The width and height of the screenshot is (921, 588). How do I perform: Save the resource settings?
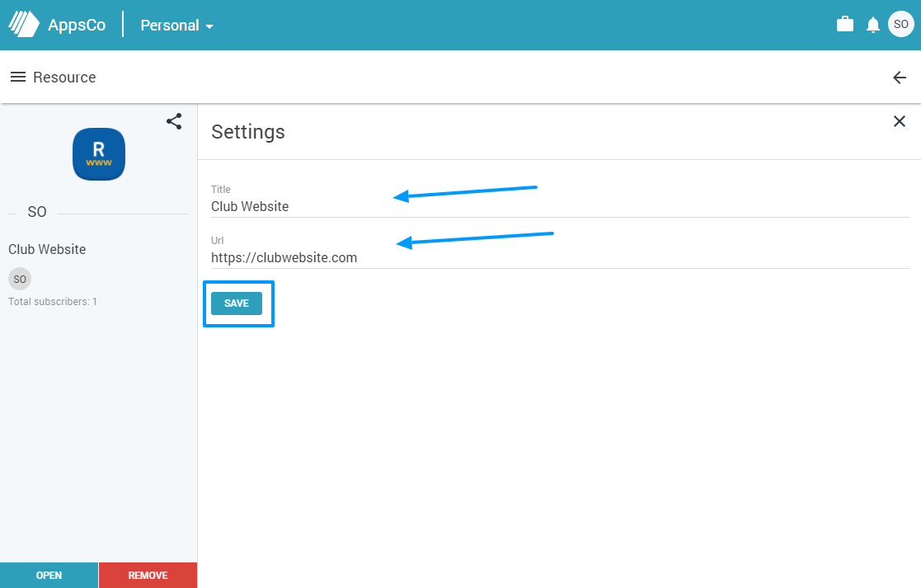coord(237,303)
